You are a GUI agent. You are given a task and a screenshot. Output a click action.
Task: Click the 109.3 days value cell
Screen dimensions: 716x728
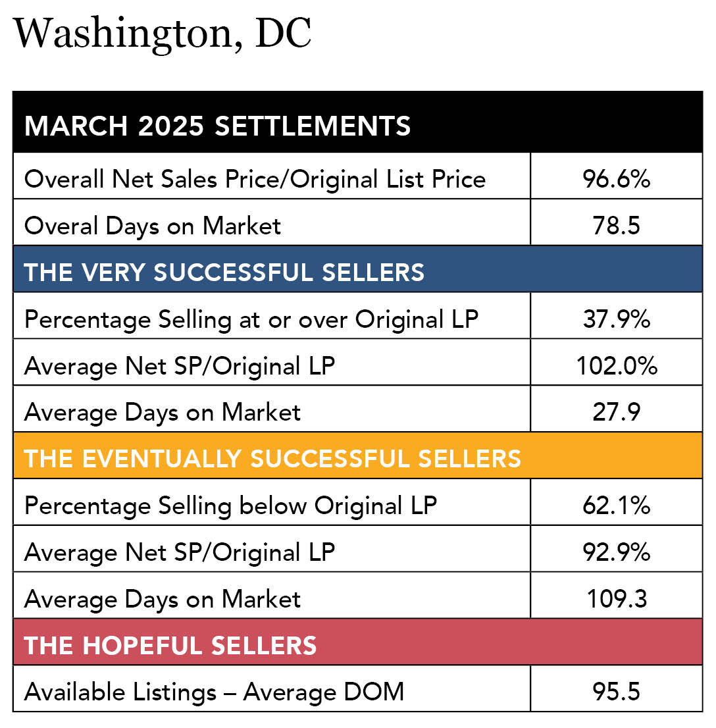(x=616, y=599)
